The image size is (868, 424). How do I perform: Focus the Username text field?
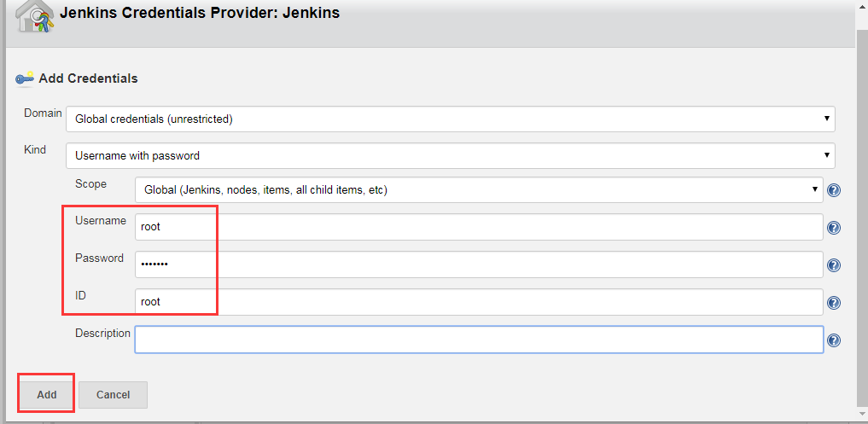478,227
